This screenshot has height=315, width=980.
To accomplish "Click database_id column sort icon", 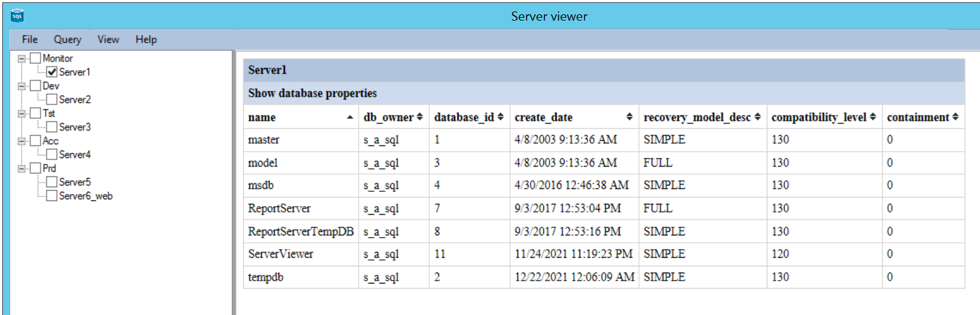I will click(500, 117).
